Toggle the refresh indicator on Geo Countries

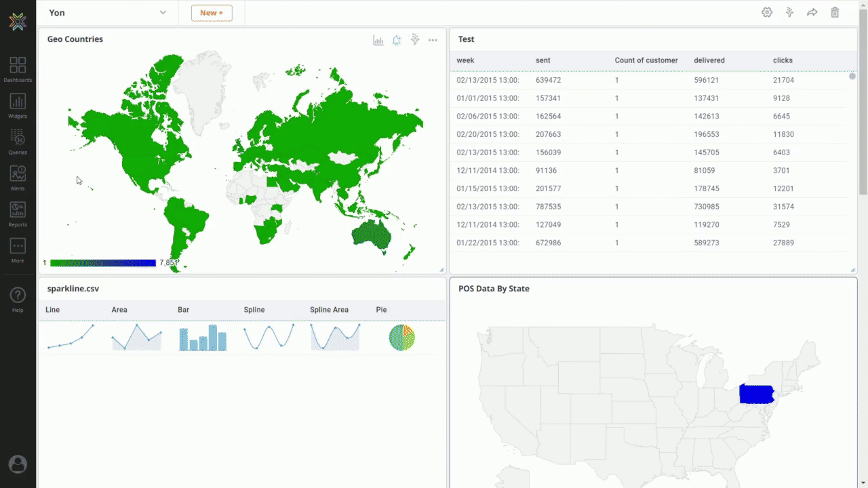pyautogui.click(x=396, y=40)
